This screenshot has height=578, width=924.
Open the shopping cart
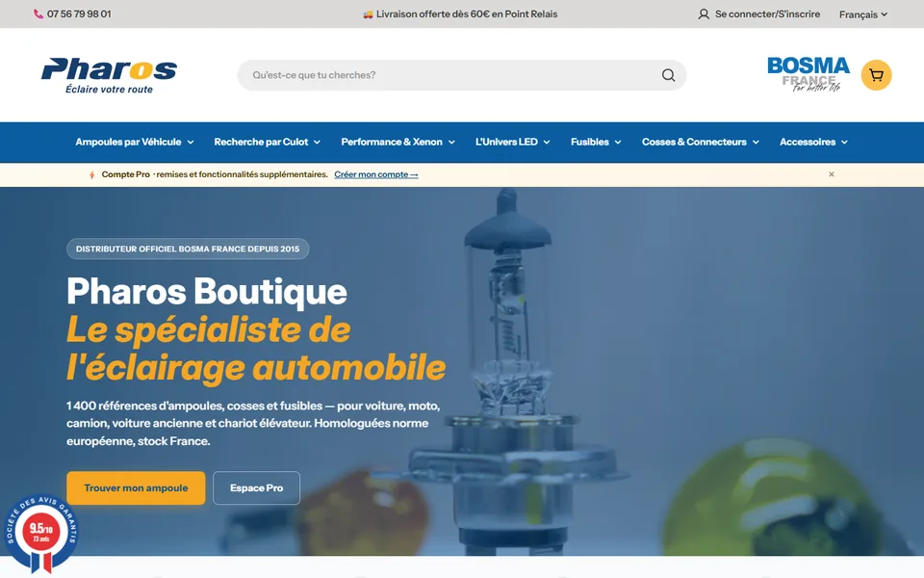pos(876,75)
